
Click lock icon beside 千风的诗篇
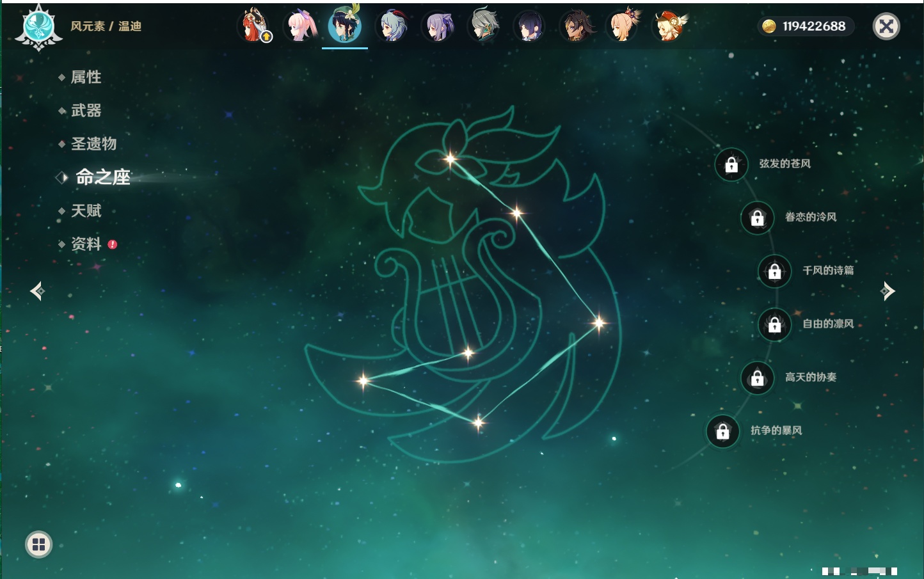[x=774, y=271]
